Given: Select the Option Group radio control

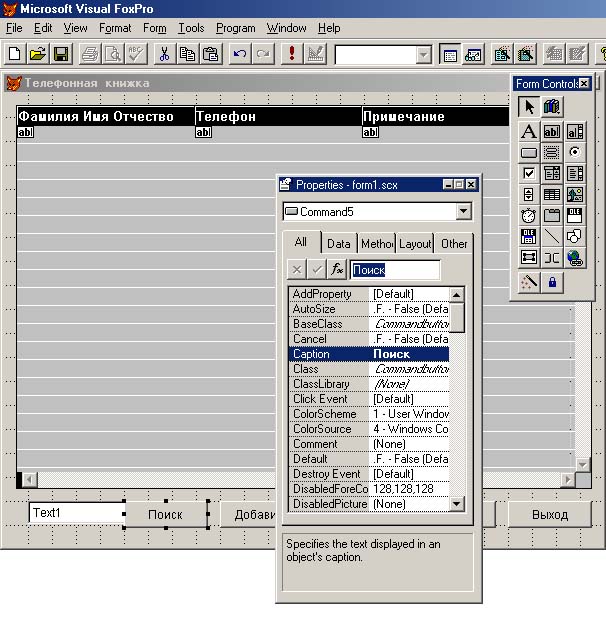Looking at the screenshot, I should coord(575,152).
